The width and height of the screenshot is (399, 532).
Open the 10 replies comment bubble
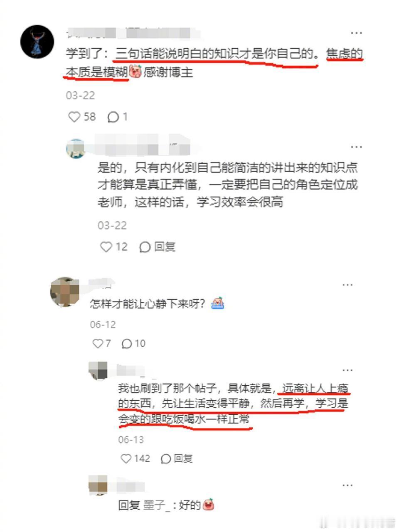133,344
